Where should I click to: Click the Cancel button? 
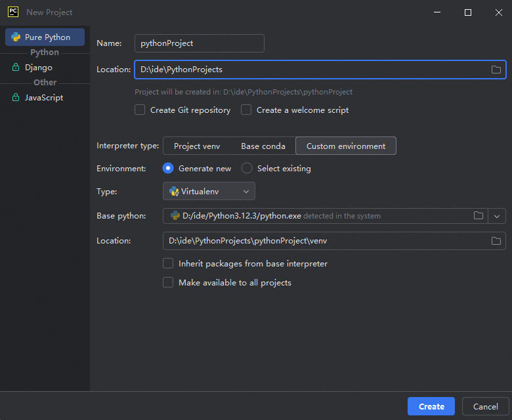[485, 406]
